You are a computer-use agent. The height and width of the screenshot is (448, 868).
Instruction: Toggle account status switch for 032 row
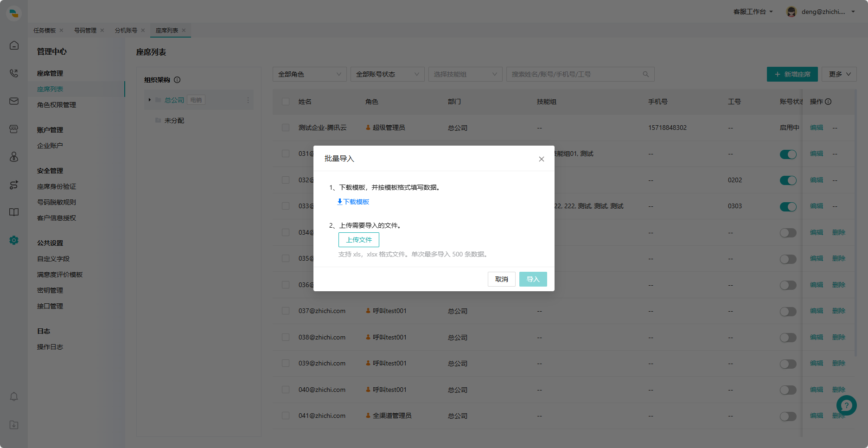click(788, 180)
